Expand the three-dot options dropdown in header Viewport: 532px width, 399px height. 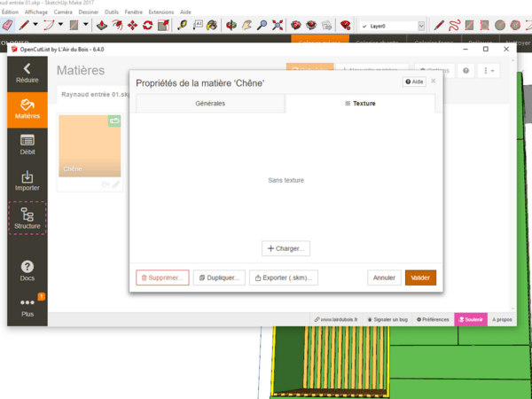pyautogui.click(x=489, y=70)
